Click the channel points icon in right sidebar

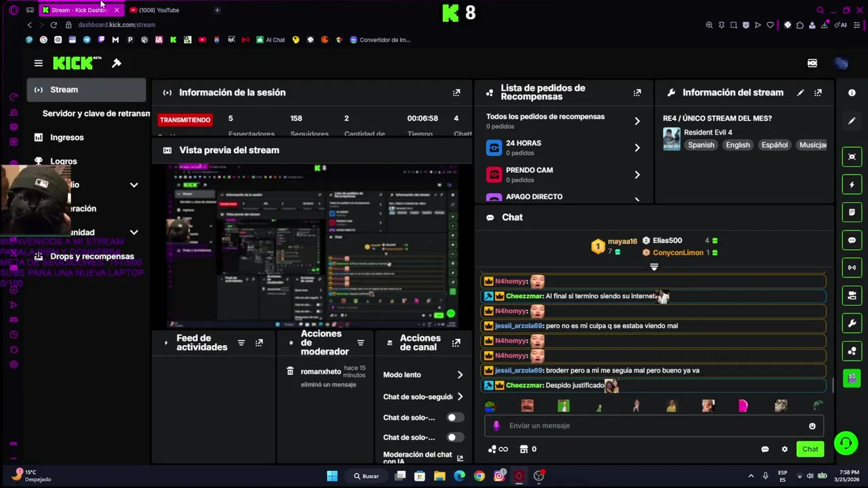tap(852, 351)
